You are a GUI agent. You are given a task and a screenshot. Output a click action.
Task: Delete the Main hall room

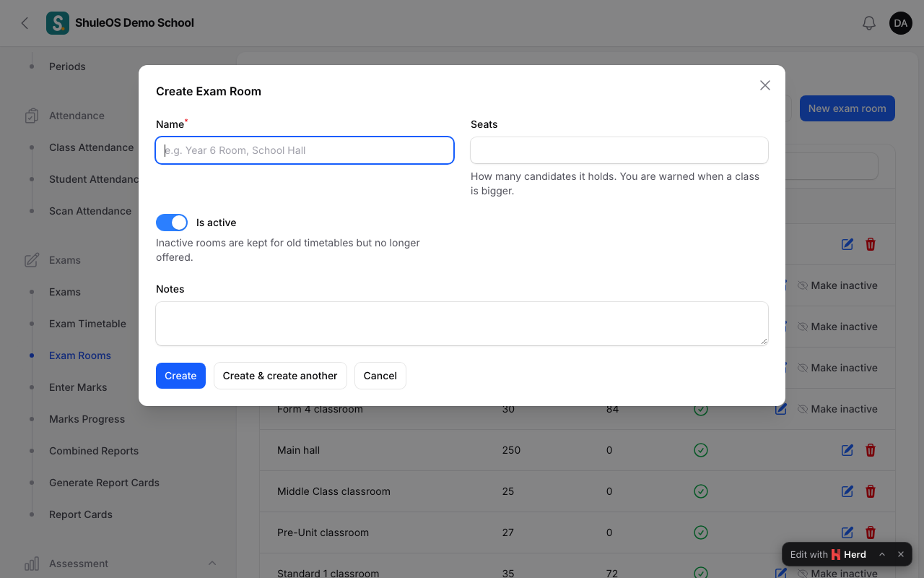871,450
